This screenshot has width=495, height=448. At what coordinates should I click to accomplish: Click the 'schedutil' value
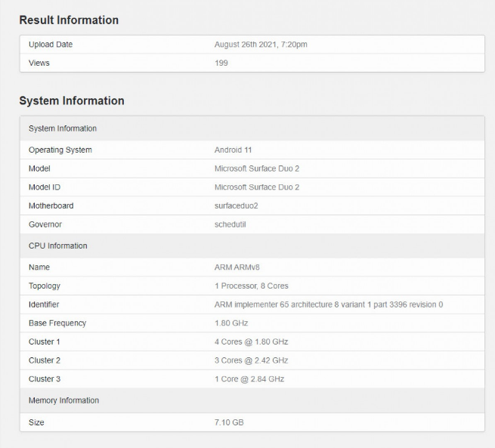click(x=230, y=224)
